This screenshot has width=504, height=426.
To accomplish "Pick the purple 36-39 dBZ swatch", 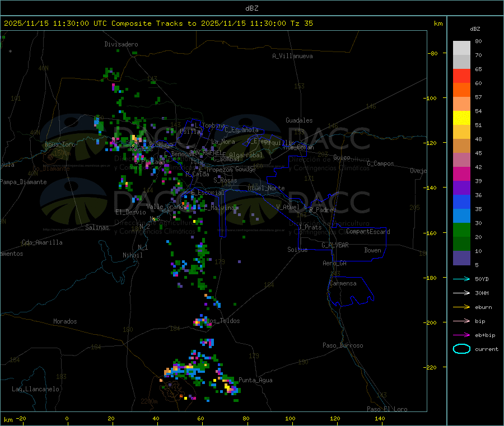I will click(x=461, y=188).
